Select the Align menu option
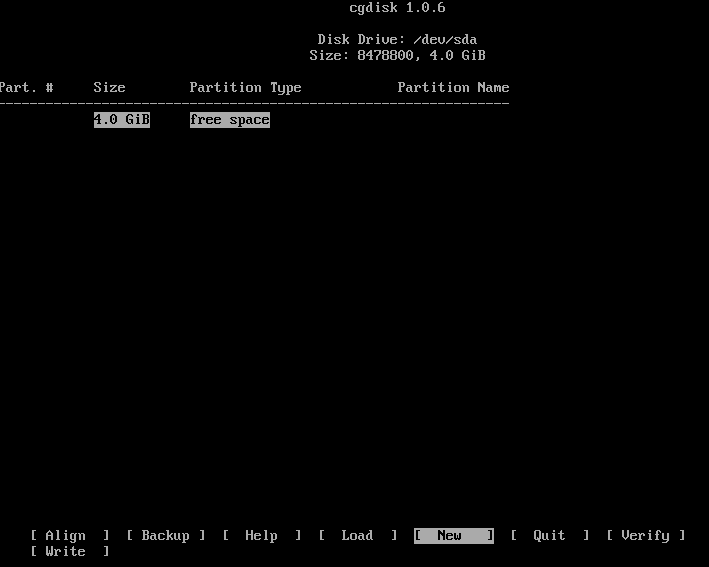The height and width of the screenshot is (567, 709). (70, 535)
